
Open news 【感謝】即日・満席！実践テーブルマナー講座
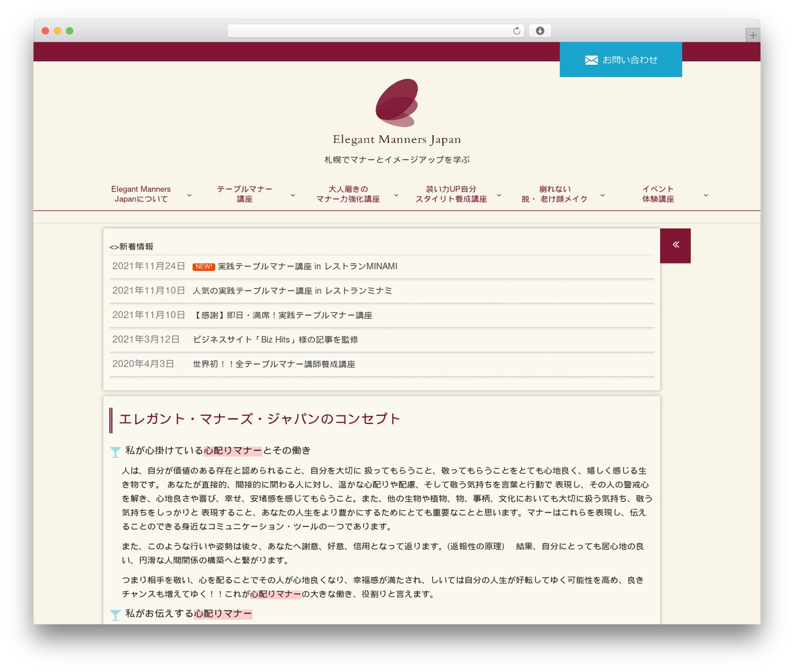pyautogui.click(x=282, y=316)
